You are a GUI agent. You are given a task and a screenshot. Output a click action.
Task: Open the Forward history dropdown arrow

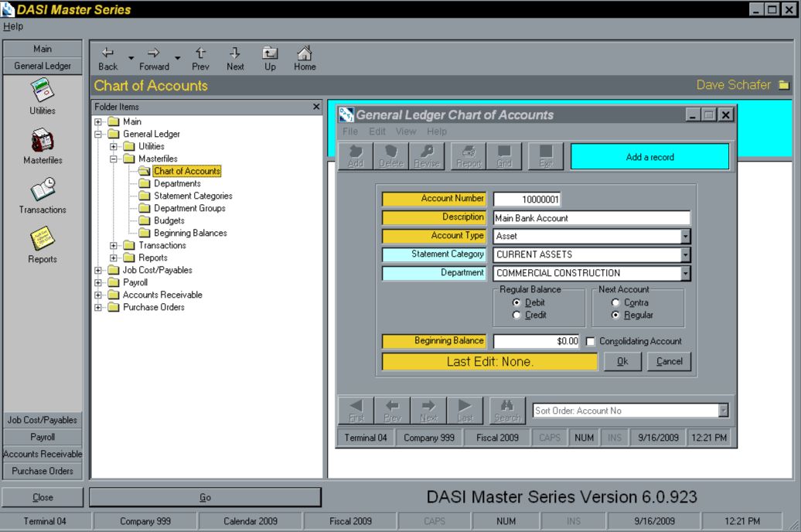point(177,58)
